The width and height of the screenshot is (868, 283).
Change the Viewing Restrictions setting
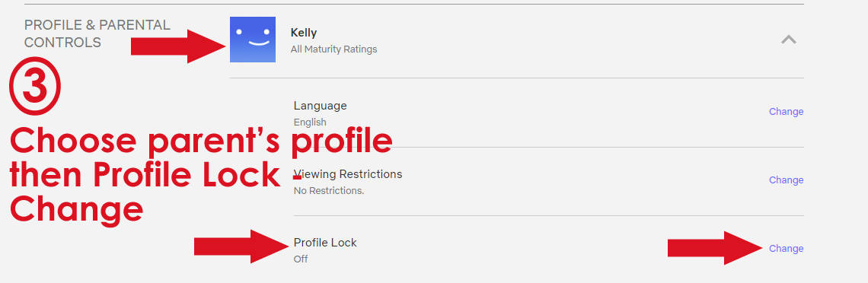tap(786, 180)
